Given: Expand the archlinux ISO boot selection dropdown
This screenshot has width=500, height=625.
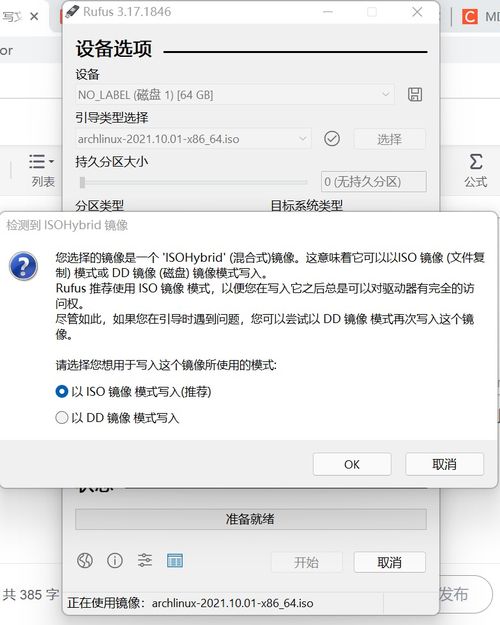Looking at the screenshot, I should 193,139.
